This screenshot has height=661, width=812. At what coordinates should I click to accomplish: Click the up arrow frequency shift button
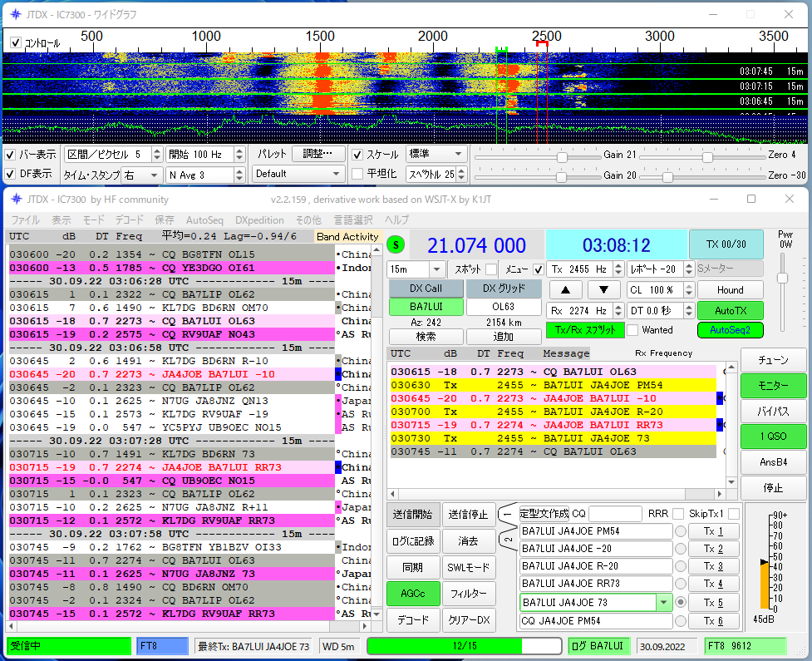click(x=565, y=289)
